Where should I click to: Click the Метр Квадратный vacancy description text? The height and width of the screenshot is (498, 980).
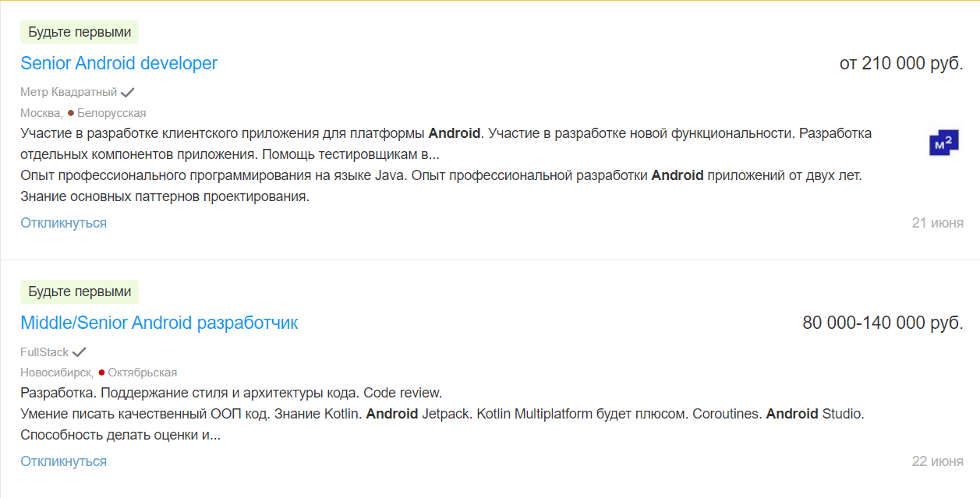pyautogui.click(x=446, y=164)
